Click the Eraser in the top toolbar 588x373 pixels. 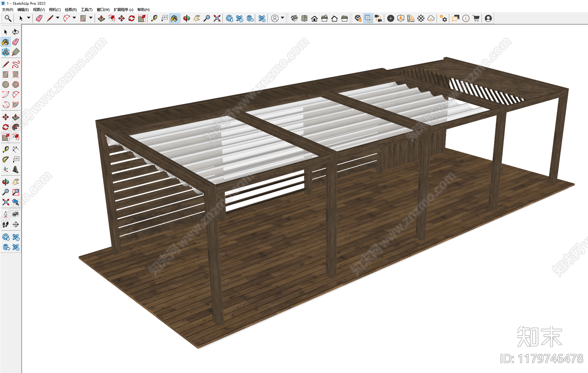click(39, 18)
